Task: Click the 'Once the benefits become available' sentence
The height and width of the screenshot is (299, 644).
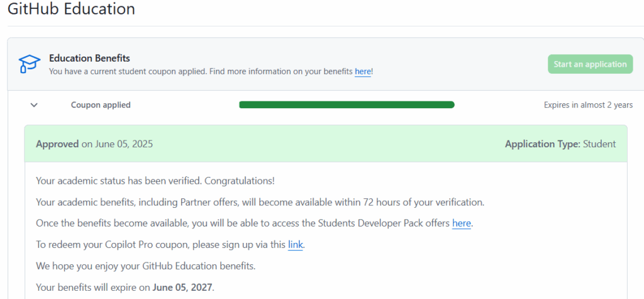Action: coord(243,223)
